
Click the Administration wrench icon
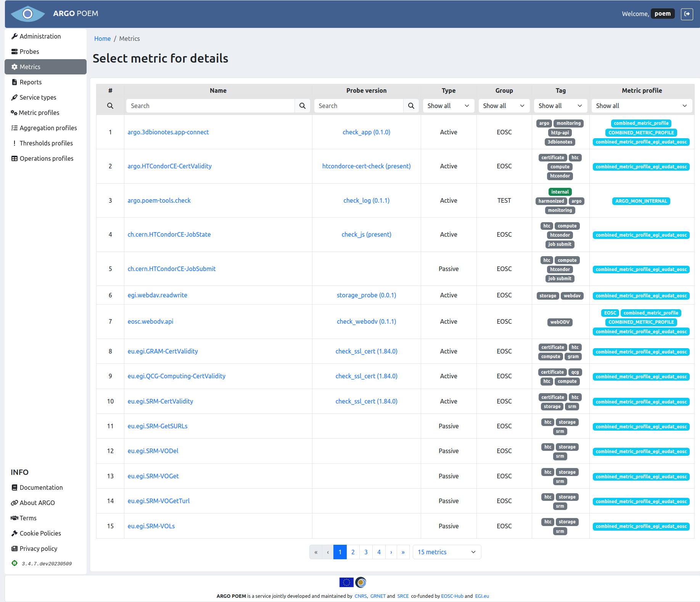14,36
